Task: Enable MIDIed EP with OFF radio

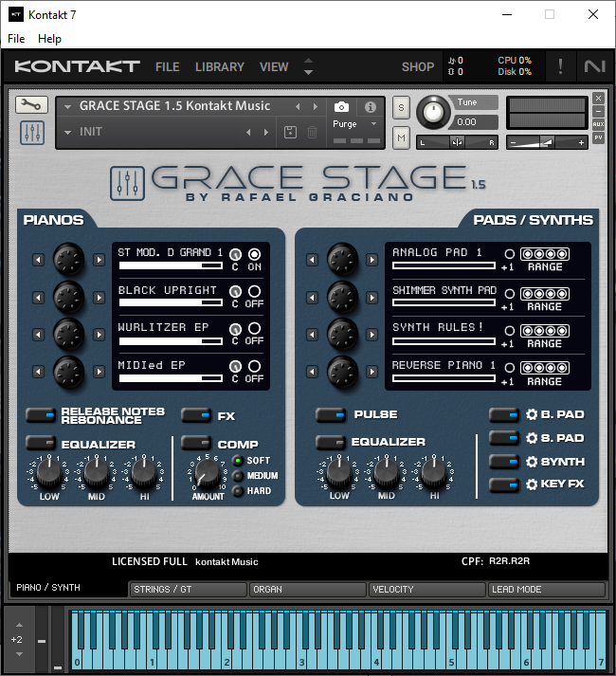Action: [x=254, y=367]
